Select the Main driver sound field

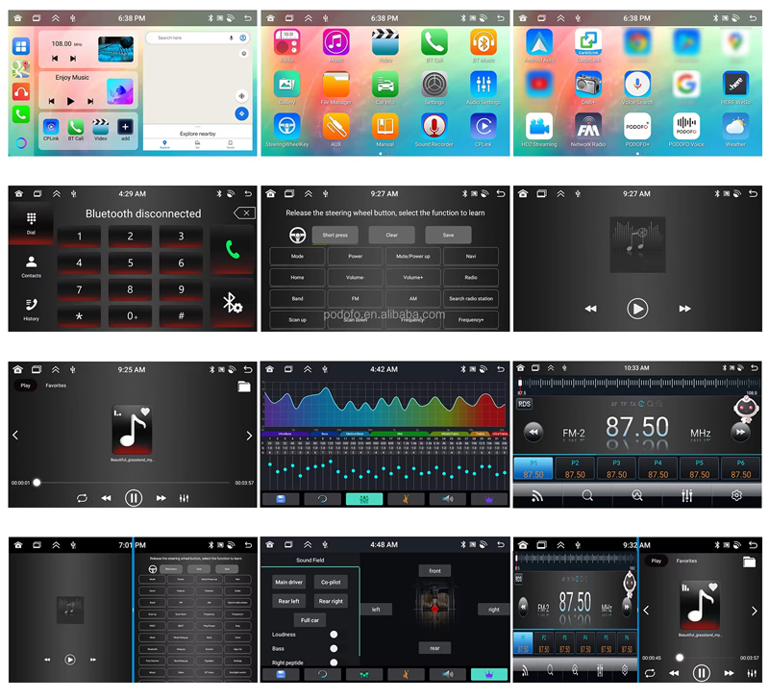[288, 582]
